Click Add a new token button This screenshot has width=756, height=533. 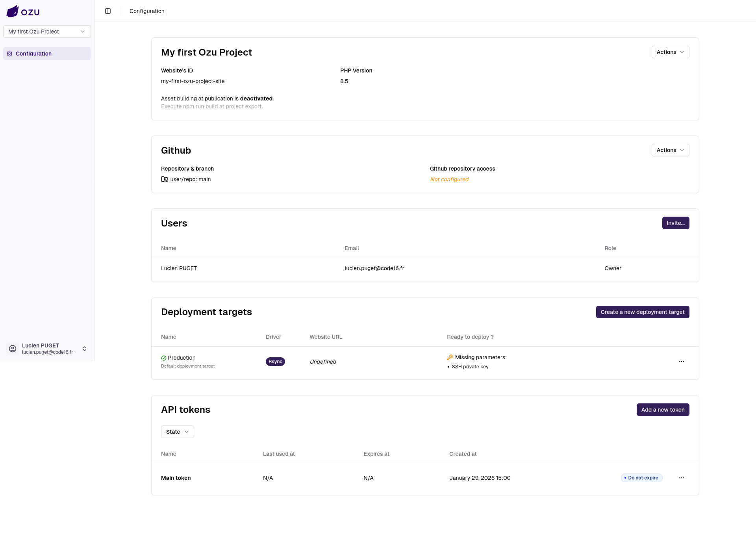[663, 410]
